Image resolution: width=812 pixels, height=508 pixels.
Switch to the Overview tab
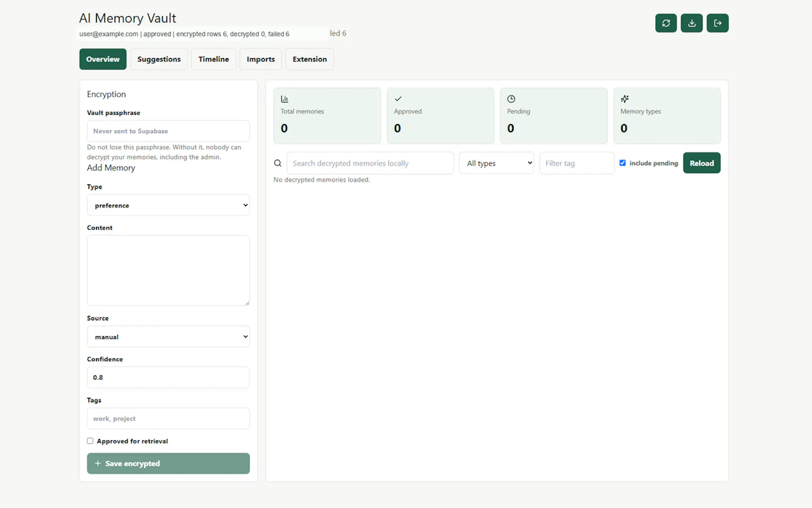pyautogui.click(x=103, y=59)
